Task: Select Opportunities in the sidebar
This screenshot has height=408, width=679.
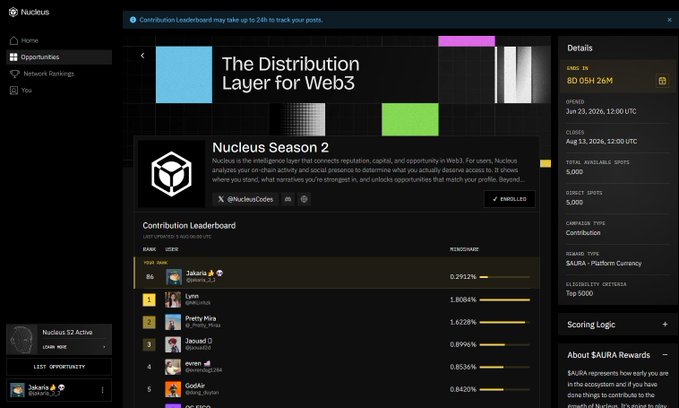Action: 59,57
